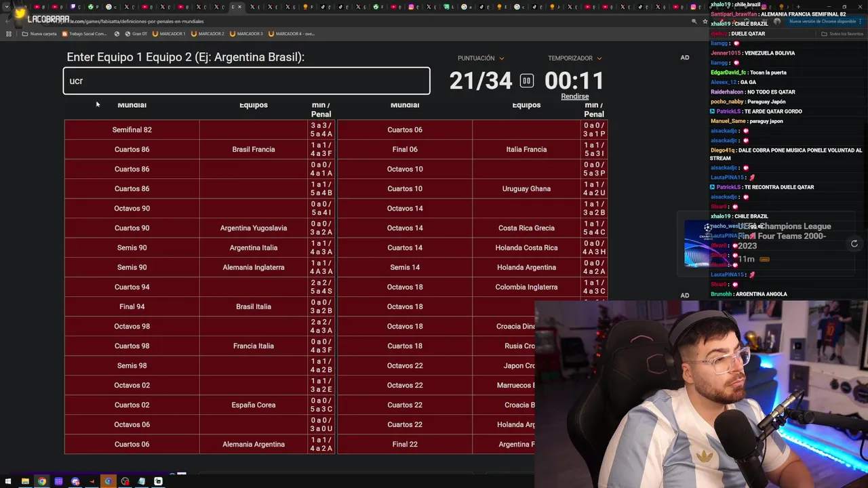
Task: Expand the TEMPORIZADOR dropdown
Action: pyautogui.click(x=575, y=58)
